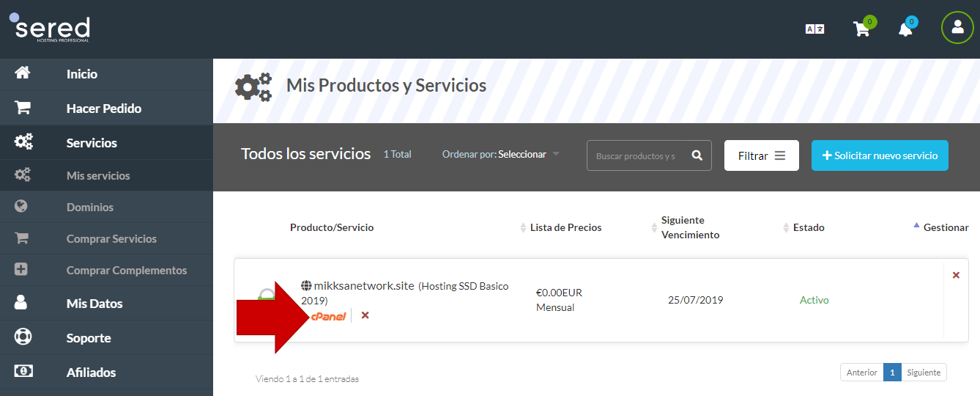The height and width of the screenshot is (396, 980).
Task: Click the red X beside cPanel
Action: pyautogui.click(x=365, y=315)
